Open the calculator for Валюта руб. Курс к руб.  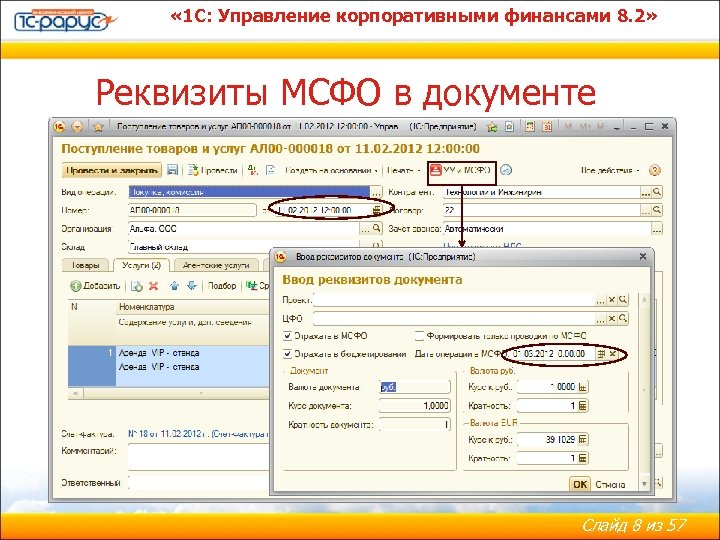[x=582, y=387]
